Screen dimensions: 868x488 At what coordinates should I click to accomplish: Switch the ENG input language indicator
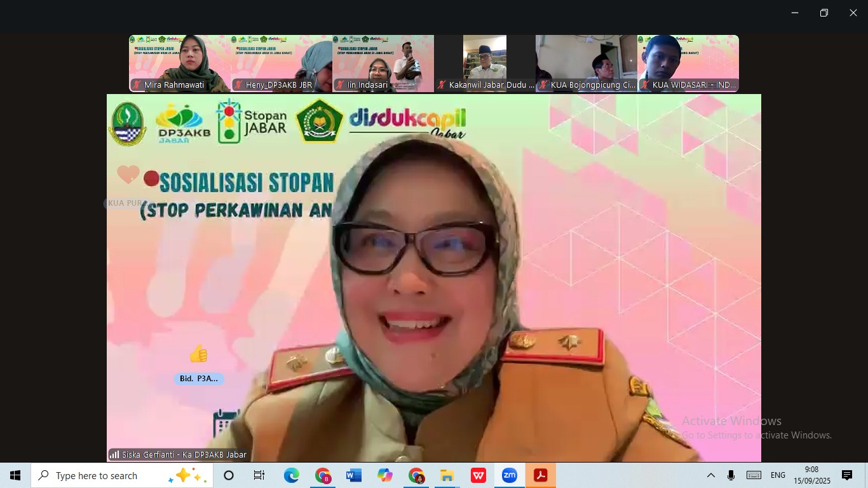tap(778, 475)
